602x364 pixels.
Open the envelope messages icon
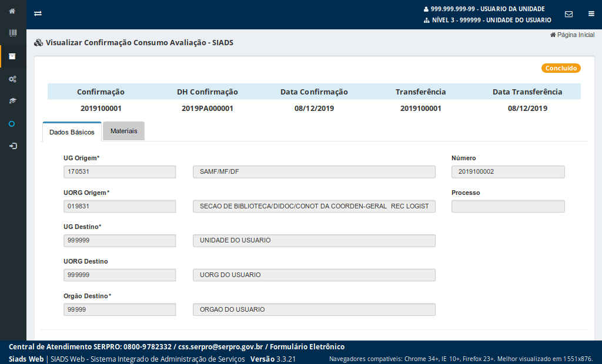(x=568, y=14)
